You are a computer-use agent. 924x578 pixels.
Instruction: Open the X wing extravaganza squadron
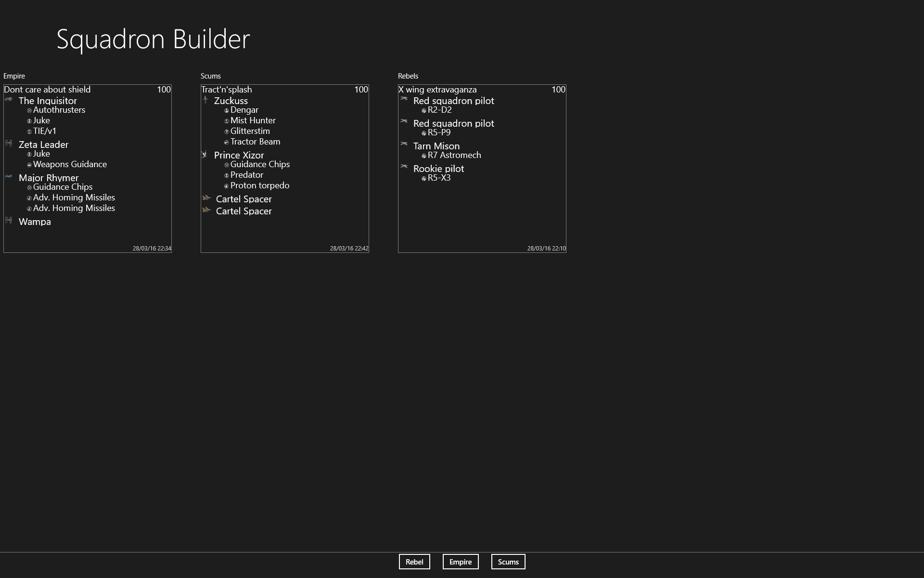(437, 90)
